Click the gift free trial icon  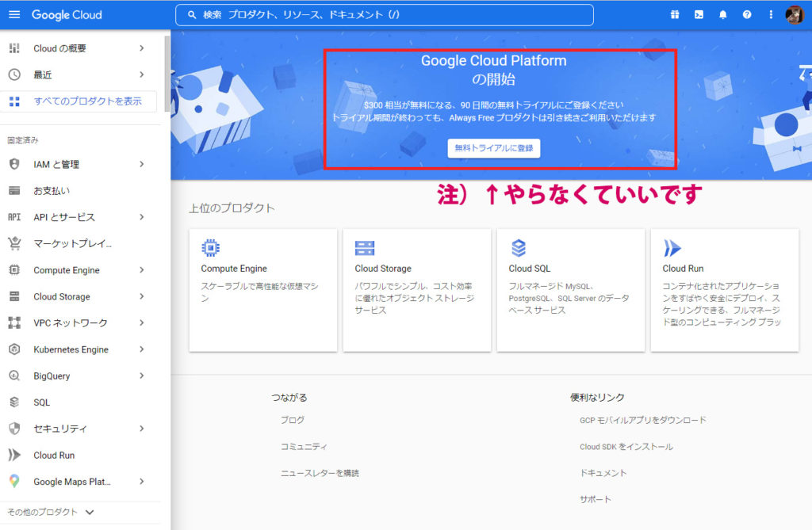pyautogui.click(x=675, y=14)
